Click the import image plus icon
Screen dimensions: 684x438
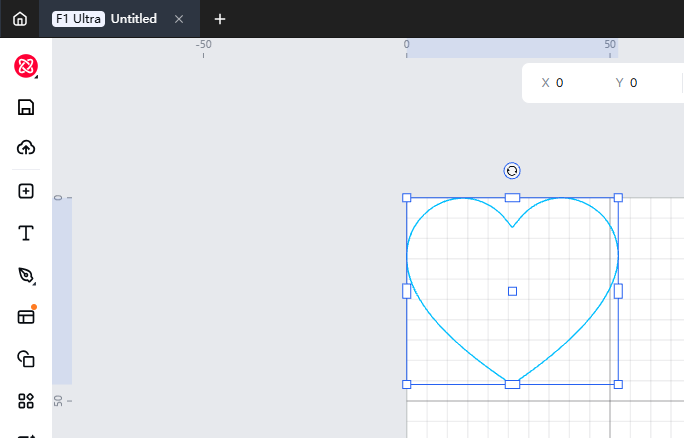tap(26, 191)
